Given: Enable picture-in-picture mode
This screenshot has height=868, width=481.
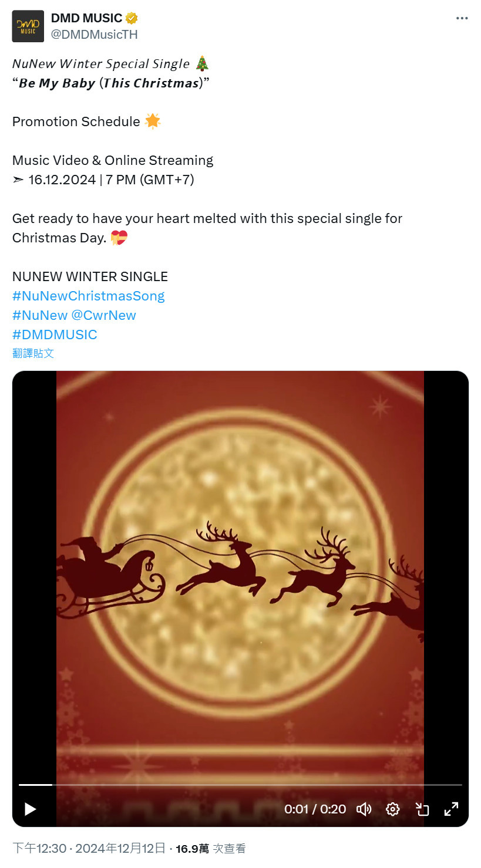Looking at the screenshot, I should click(422, 809).
